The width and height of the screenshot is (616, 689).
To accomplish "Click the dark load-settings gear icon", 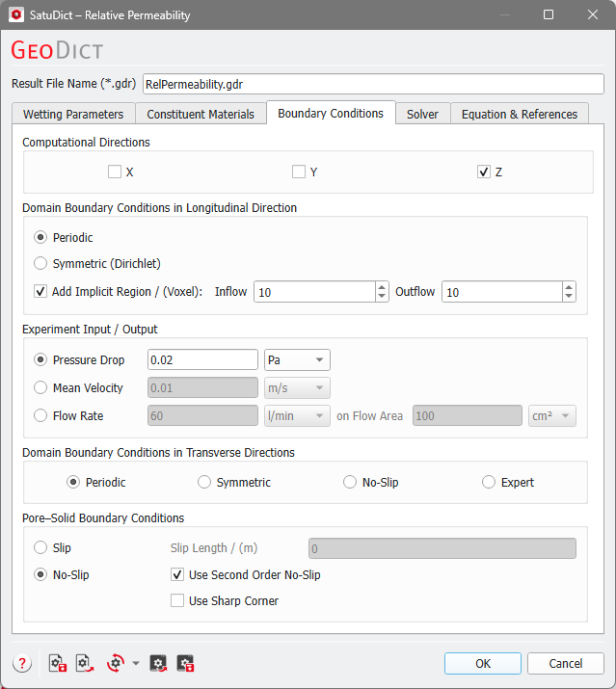I will [159, 663].
